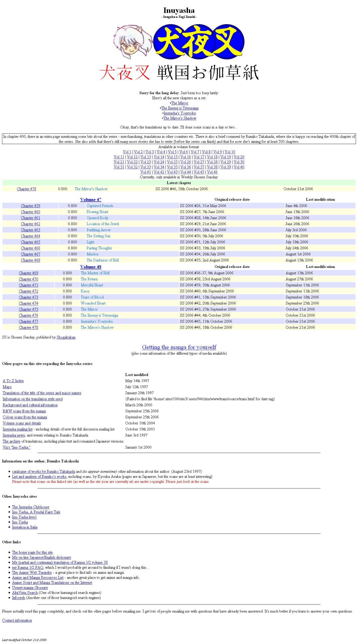
Task: Open Ranma 1/2 volume 38 translation
Action: click(x=60, y=562)
